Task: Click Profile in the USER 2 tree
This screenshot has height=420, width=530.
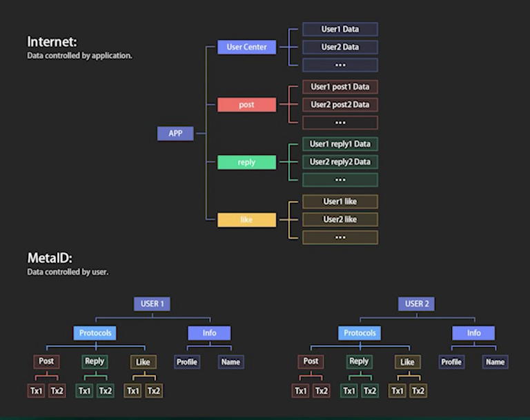Action: tap(451, 362)
